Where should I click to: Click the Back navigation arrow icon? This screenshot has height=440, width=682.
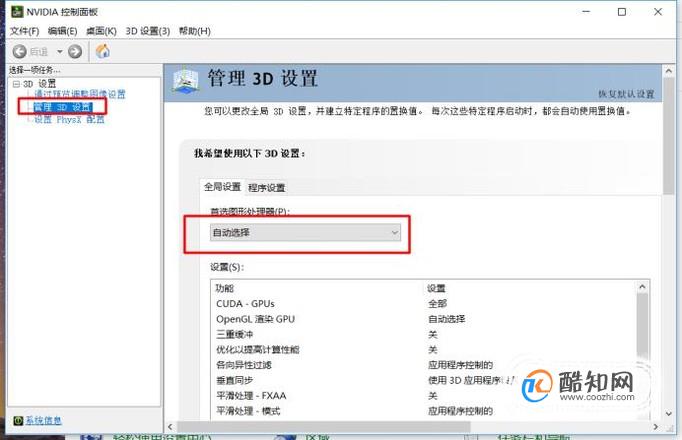pyautogui.click(x=19, y=52)
